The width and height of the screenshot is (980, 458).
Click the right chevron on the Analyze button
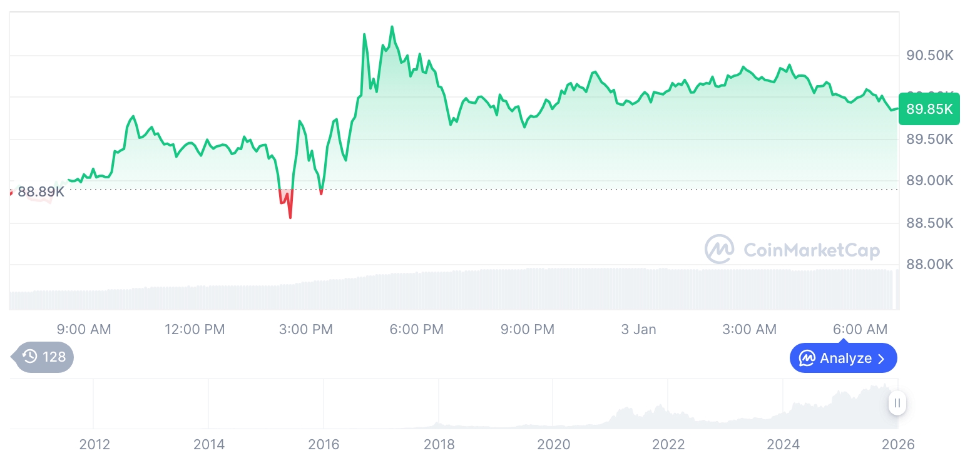(x=881, y=359)
